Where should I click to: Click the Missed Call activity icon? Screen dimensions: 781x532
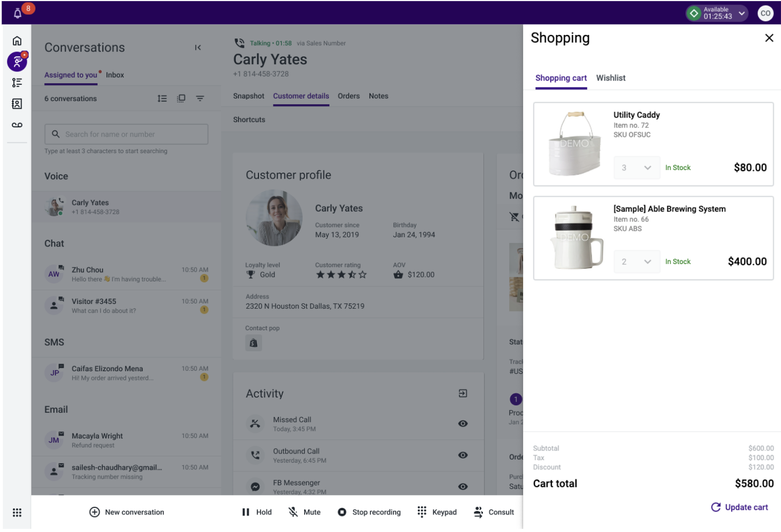point(255,424)
